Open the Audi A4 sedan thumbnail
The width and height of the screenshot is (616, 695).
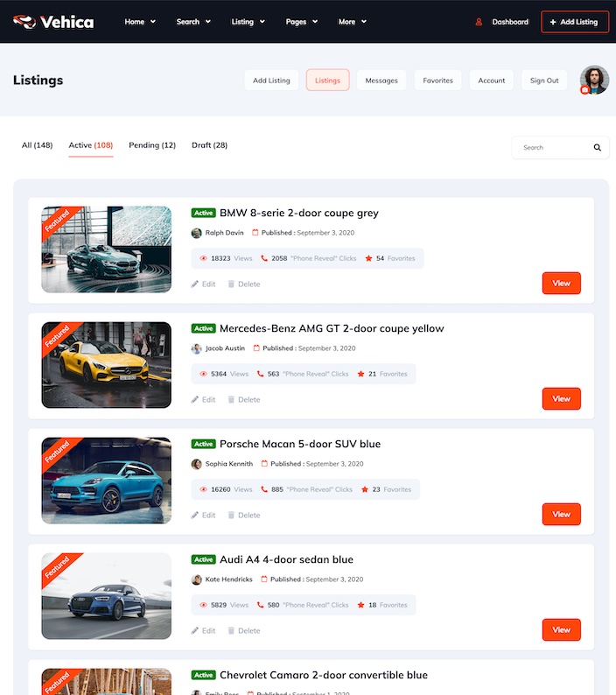coord(107,596)
